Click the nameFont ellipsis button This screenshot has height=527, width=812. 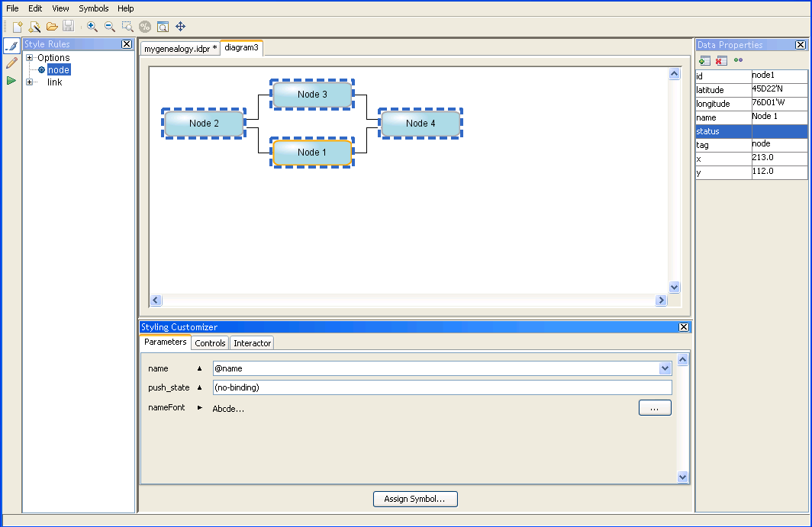tap(655, 408)
